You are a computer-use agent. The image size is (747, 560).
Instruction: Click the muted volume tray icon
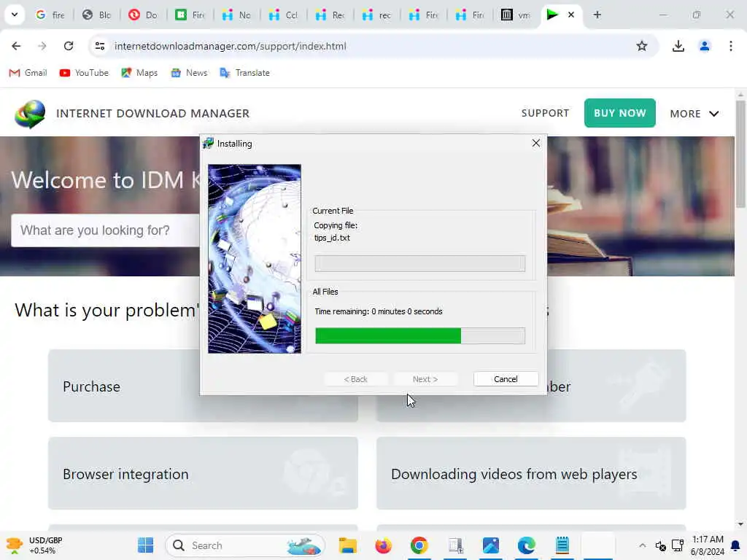click(x=660, y=545)
